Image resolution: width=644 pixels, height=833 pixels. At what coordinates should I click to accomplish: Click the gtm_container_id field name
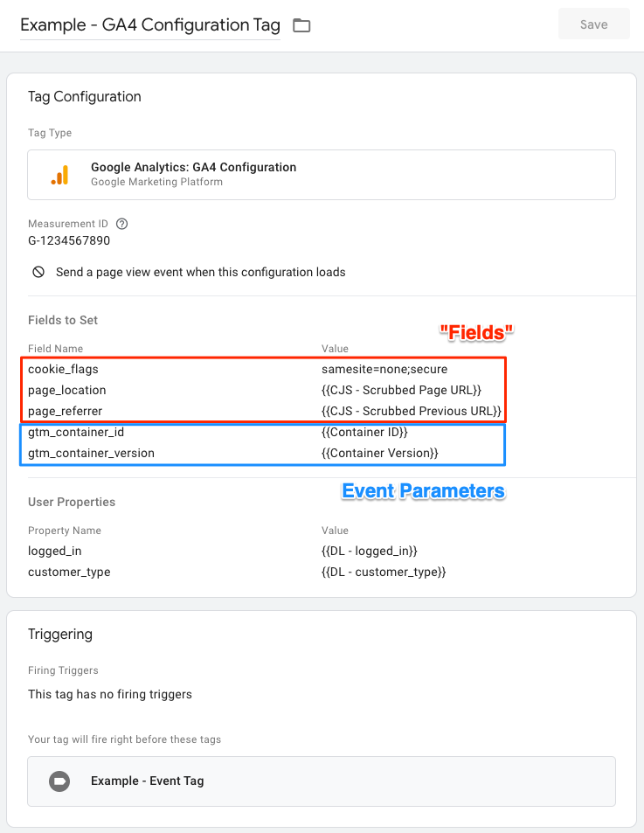pyautogui.click(x=76, y=432)
